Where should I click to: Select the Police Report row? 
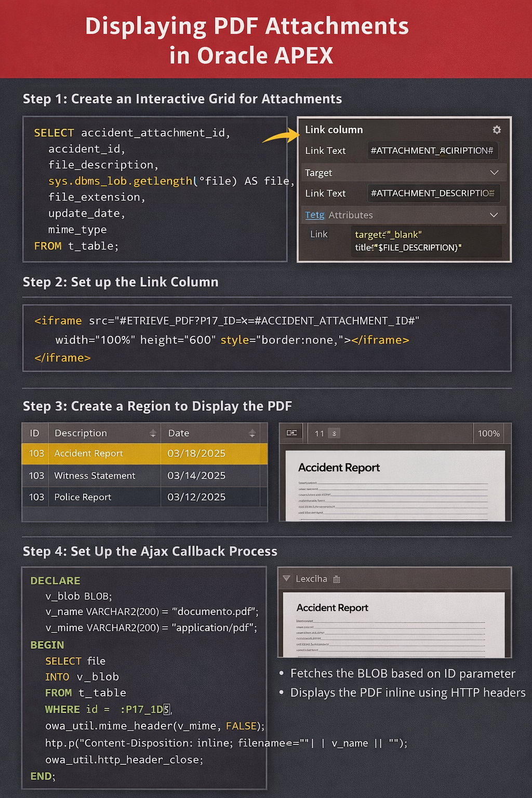[x=144, y=497]
